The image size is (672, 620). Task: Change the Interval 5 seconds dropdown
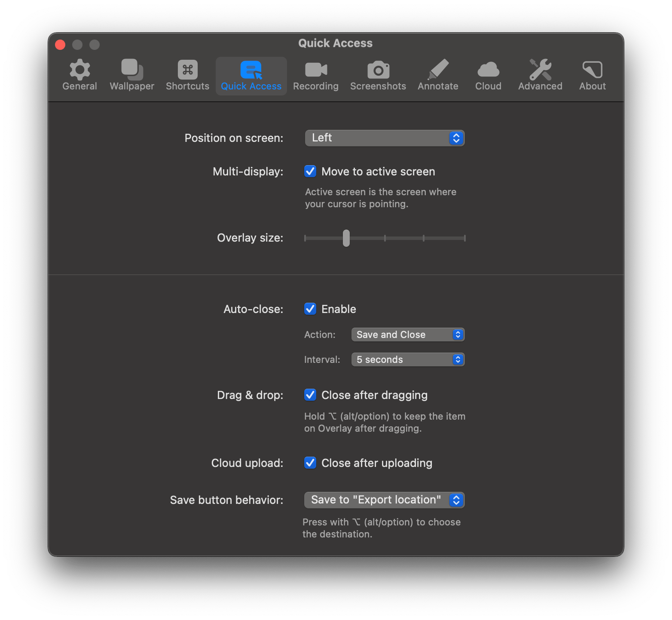coord(408,359)
